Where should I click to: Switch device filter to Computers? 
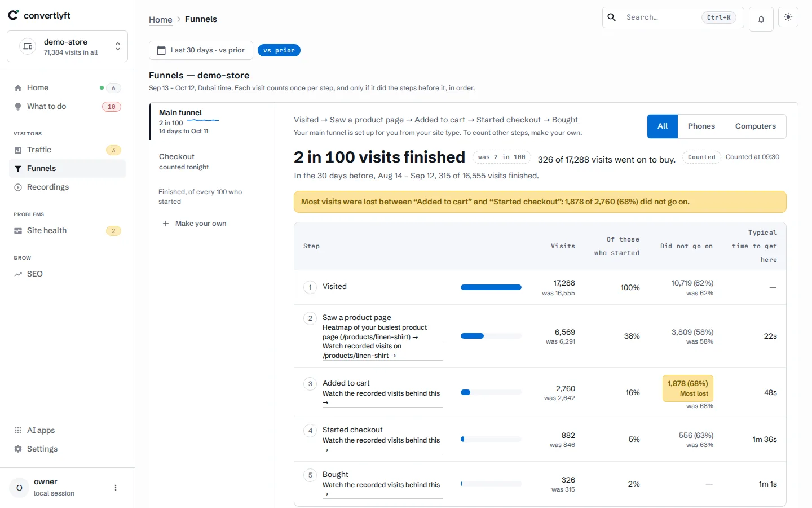pyautogui.click(x=756, y=126)
